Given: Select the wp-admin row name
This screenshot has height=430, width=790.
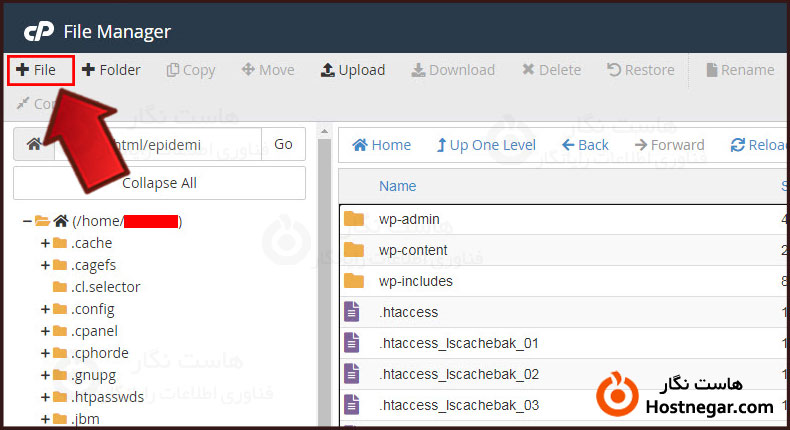Looking at the screenshot, I should (x=409, y=219).
